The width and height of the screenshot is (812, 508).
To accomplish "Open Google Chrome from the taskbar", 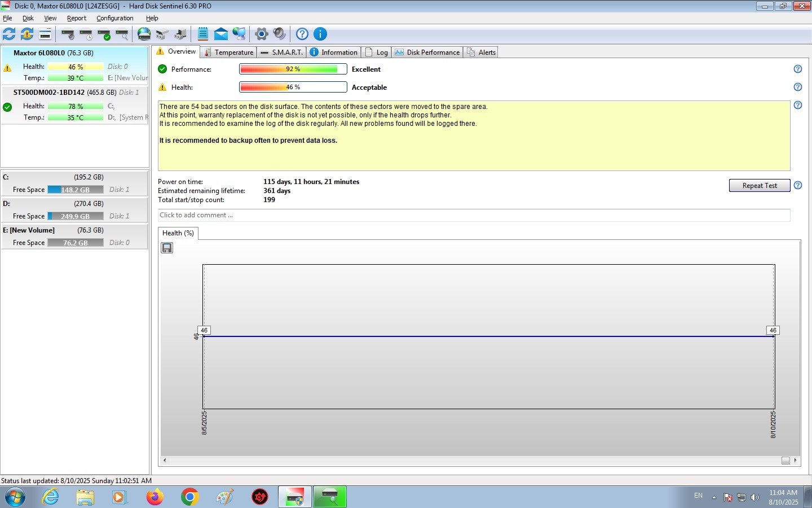I will click(190, 497).
